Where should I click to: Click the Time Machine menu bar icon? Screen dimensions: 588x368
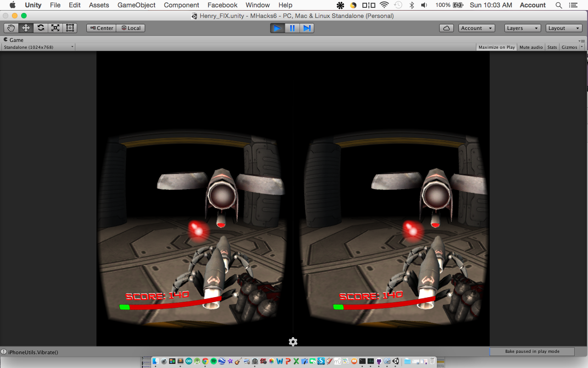coord(398,5)
